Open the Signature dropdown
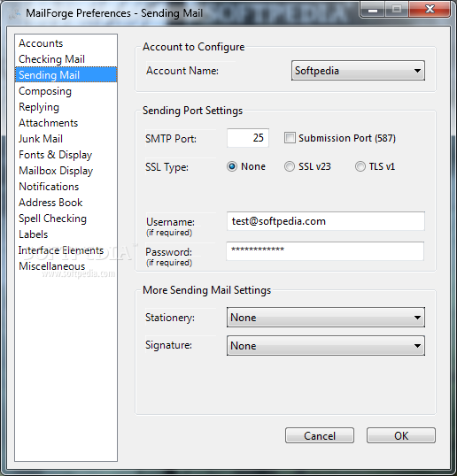This screenshot has width=457, height=476. pos(326,345)
